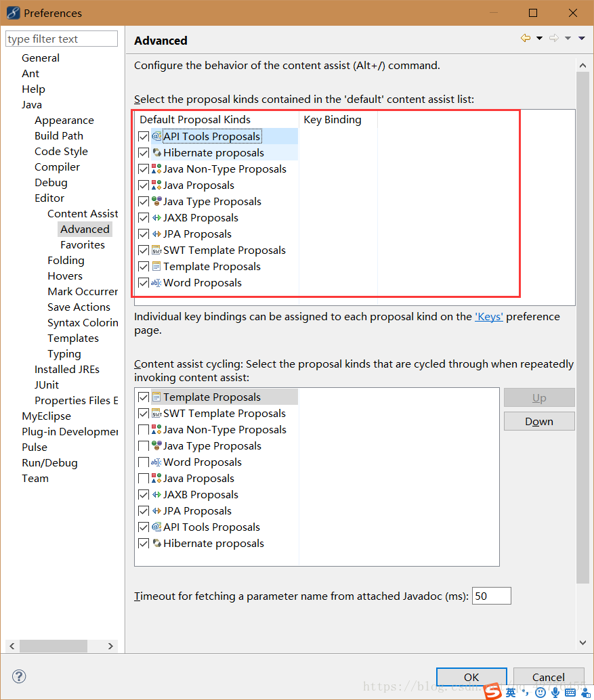The width and height of the screenshot is (594, 700).
Task: Click the Word Proposals icon in cycling list
Action: tap(156, 462)
